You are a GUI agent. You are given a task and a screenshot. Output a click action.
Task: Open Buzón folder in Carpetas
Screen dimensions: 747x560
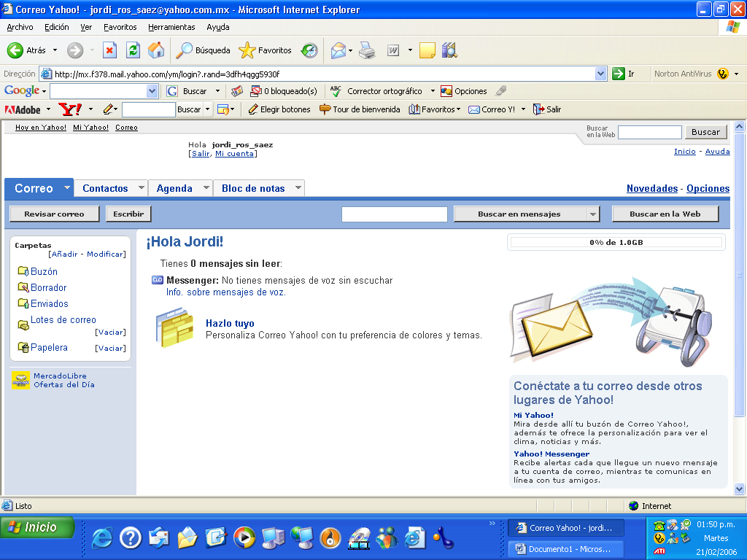pyautogui.click(x=44, y=271)
